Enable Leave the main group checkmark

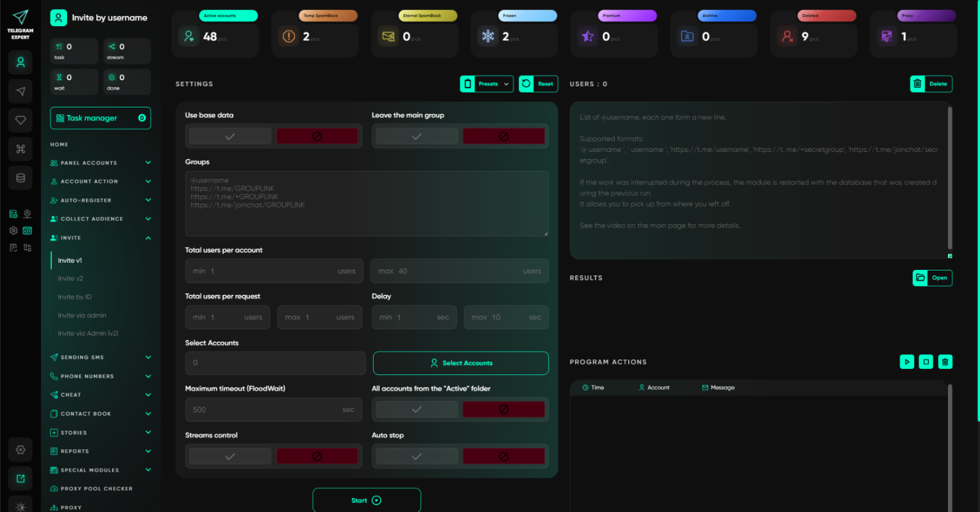417,136
